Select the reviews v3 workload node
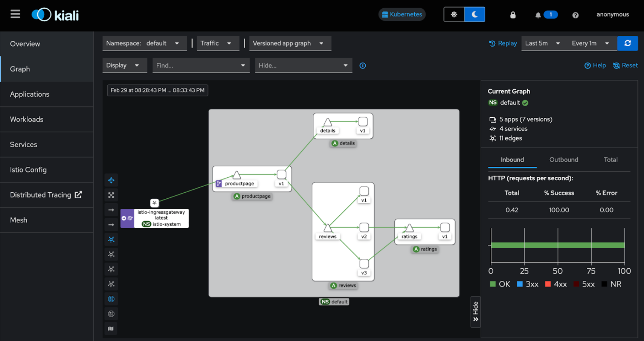The width and height of the screenshot is (644, 341). pyautogui.click(x=364, y=263)
